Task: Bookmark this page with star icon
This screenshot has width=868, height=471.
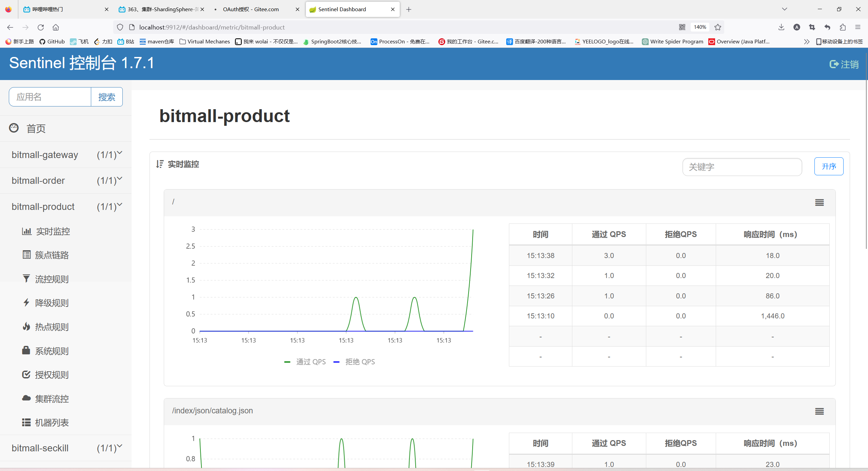Action: [718, 27]
